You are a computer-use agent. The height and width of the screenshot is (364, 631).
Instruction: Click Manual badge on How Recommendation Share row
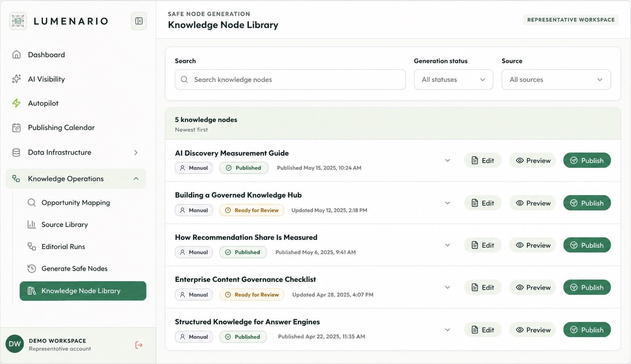point(194,252)
